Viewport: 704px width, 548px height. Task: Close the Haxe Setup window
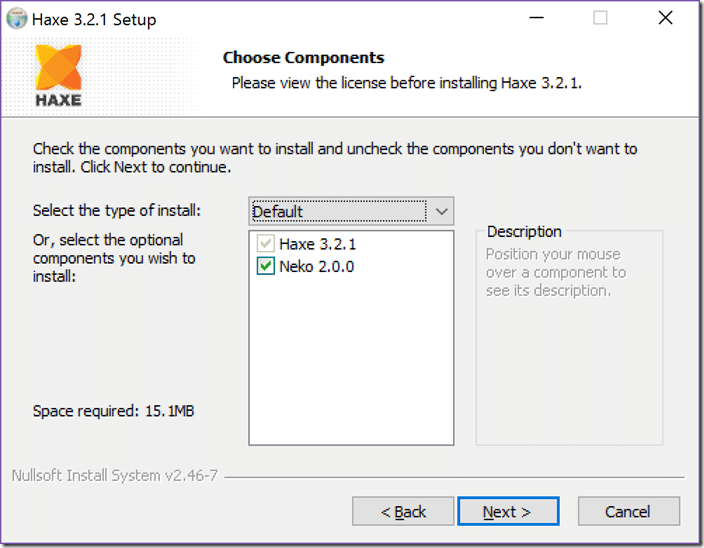pos(665,18)
